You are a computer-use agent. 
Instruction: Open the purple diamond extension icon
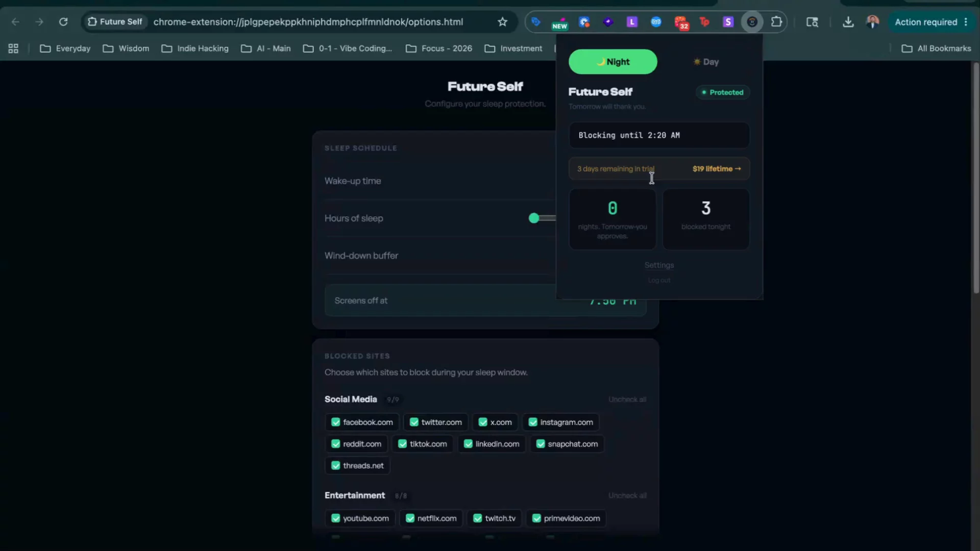(x=608, y=22)
